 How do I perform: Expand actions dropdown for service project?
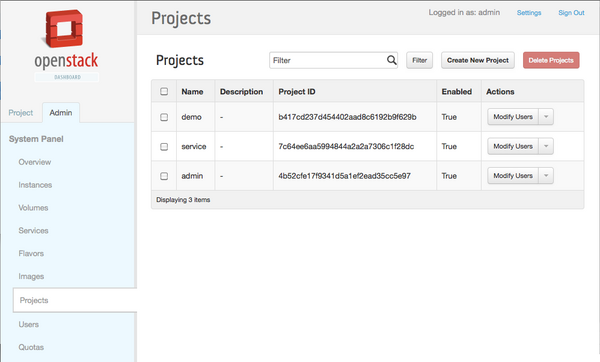click(x=546, y=146)
